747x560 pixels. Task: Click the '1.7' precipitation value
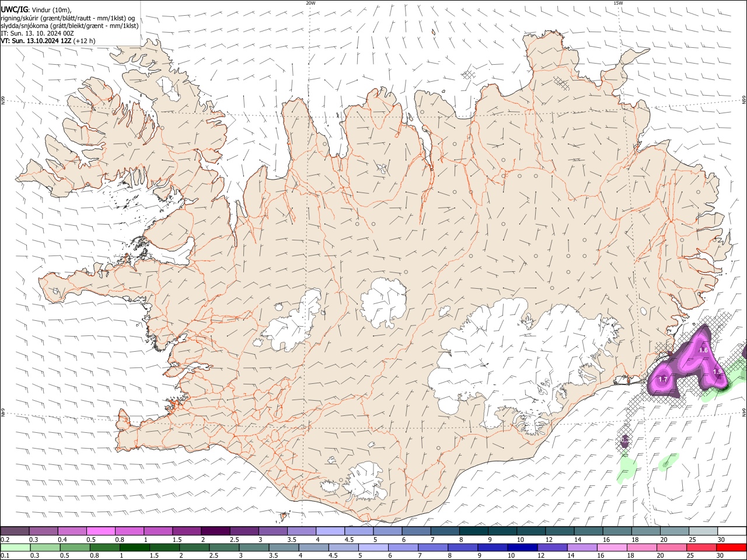coord(663,379)
